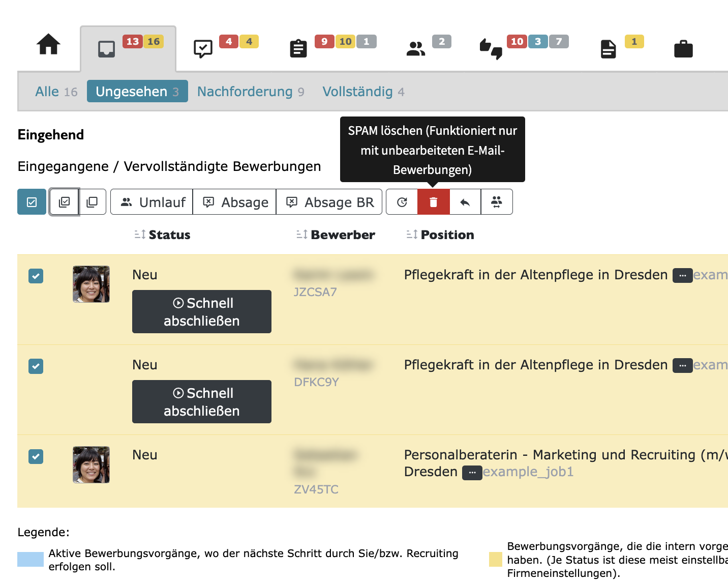Click the red SPAM löschen trash icon
Image resolution: width=728 pixels, height=582 pixels.
433,202
